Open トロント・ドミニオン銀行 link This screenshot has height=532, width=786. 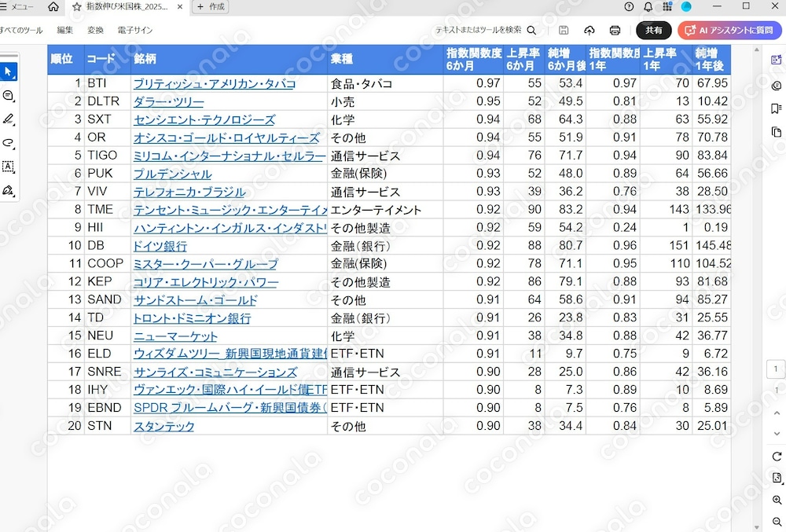(192, 318)
